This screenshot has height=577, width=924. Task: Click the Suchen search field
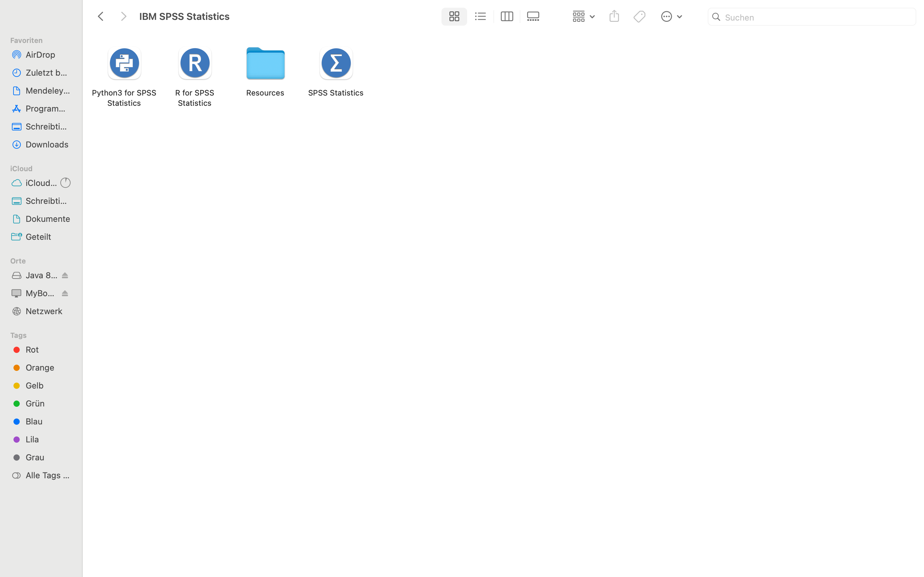point(817,17)
